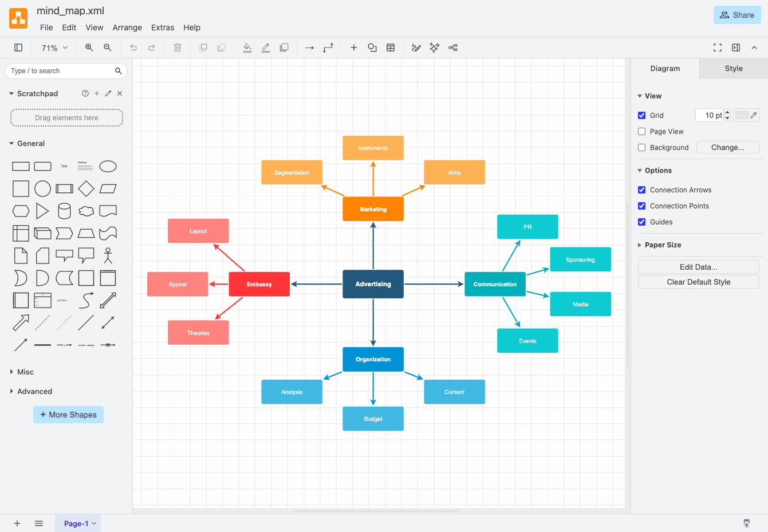The image size is (768, 532).
Task: Click the fill color bucket icon
Action: coord(247,48)
